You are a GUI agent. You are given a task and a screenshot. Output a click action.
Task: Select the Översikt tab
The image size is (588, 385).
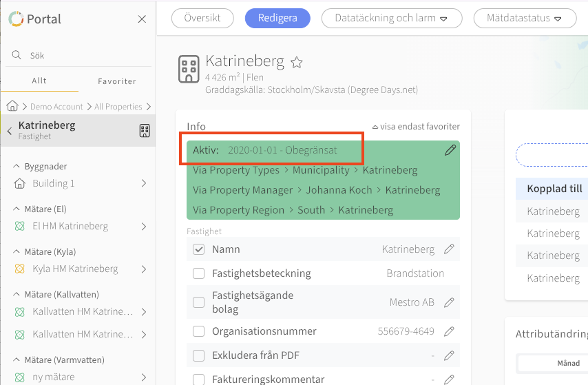tap(202, 19)
